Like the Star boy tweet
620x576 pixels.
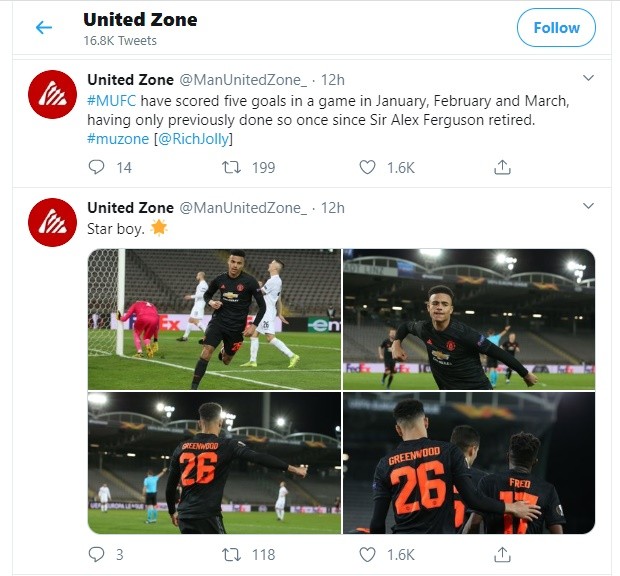click(x=368, y=552)
